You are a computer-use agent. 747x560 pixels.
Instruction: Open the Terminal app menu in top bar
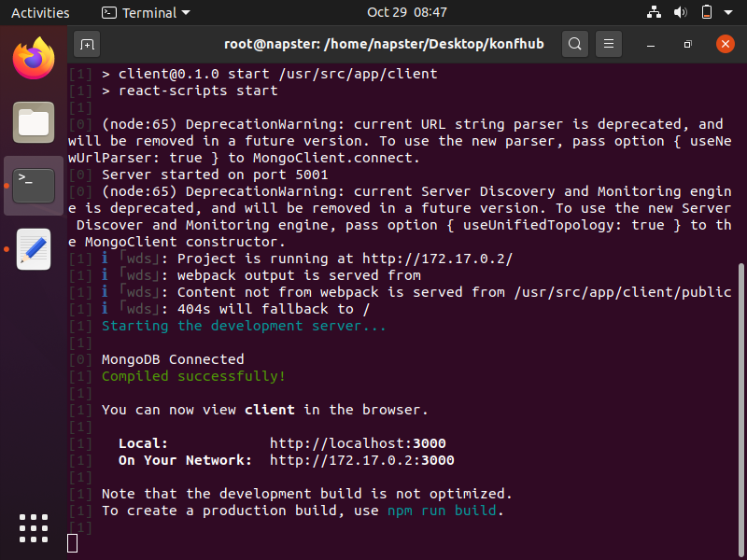click(x=146, y=13)
